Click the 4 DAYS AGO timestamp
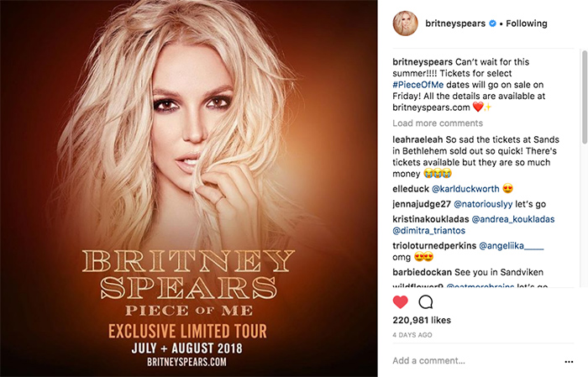Viewport: 588px width, 377px height. [412, 335]
